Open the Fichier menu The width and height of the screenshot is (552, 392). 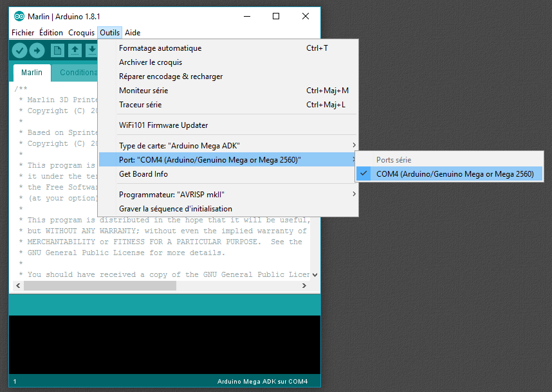23,33
